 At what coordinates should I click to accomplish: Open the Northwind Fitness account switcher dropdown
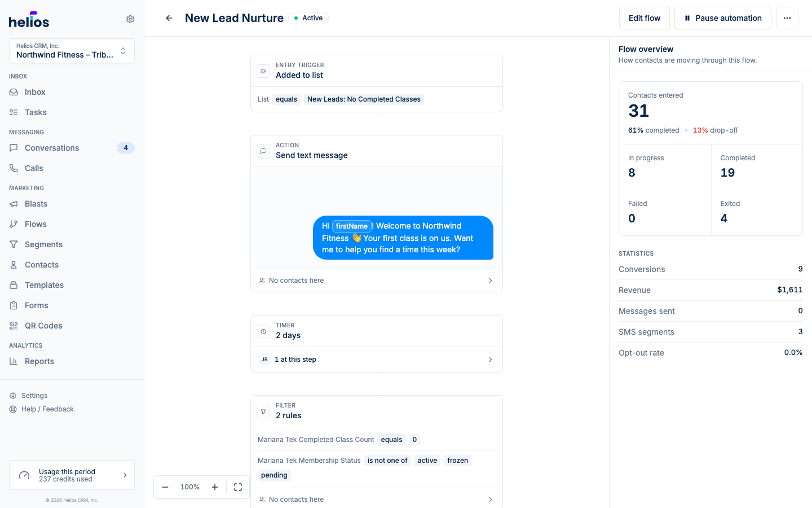pyautogui.click(x=72, y=51)
